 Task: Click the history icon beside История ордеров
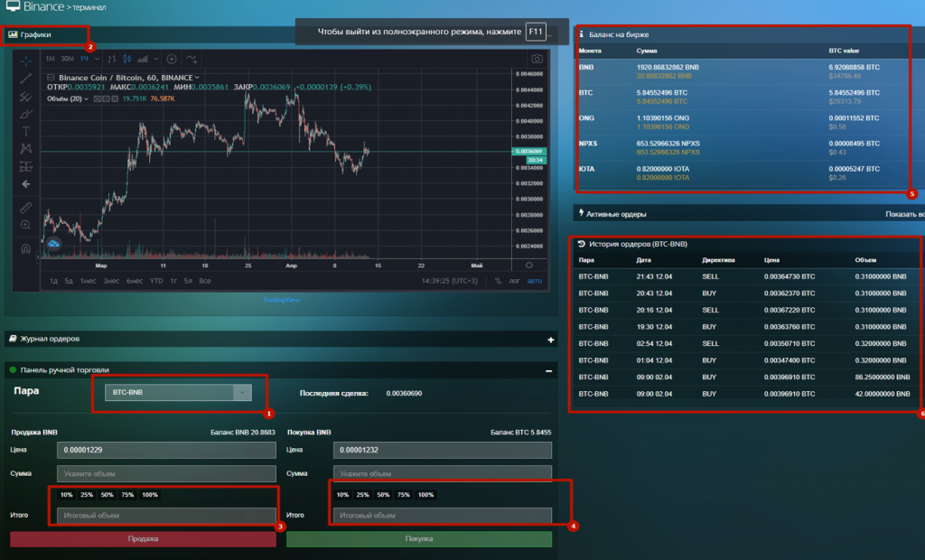(581, 244)
